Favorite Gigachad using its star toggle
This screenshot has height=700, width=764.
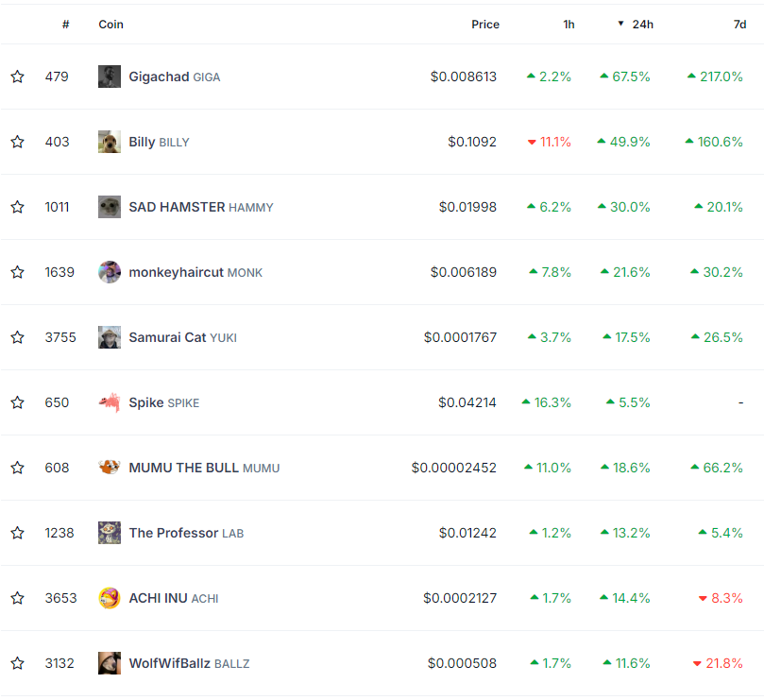[17, 77]
